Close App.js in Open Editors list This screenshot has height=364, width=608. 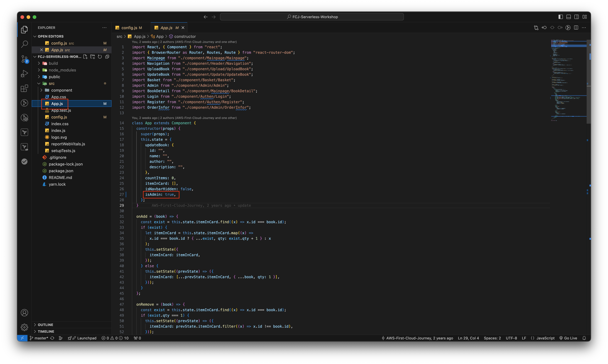41,50
